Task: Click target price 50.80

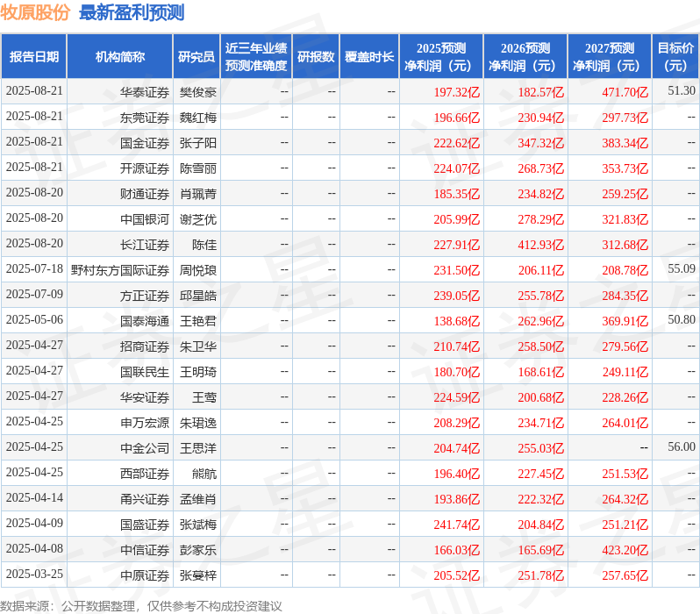Action: (x=682, y=320)
